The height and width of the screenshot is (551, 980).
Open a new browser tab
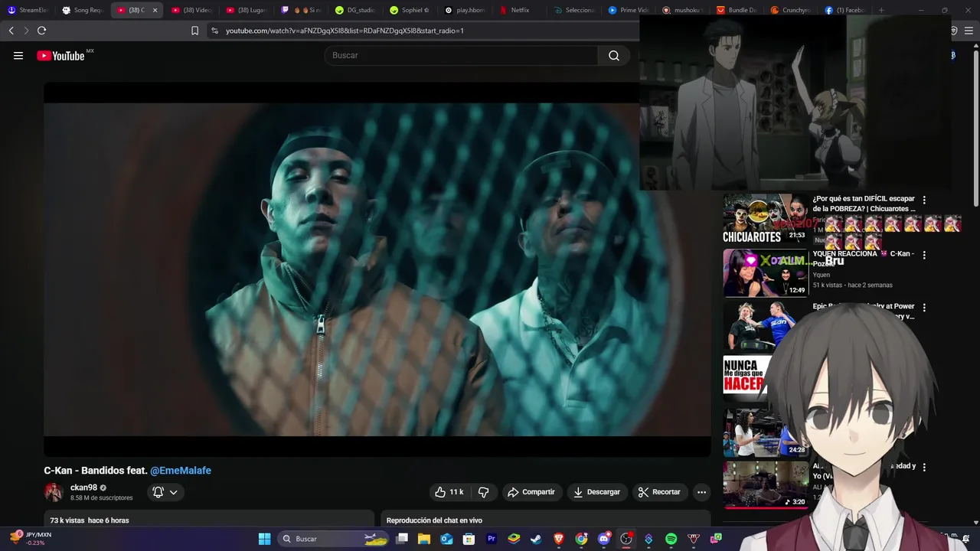[x=881, y=10]
